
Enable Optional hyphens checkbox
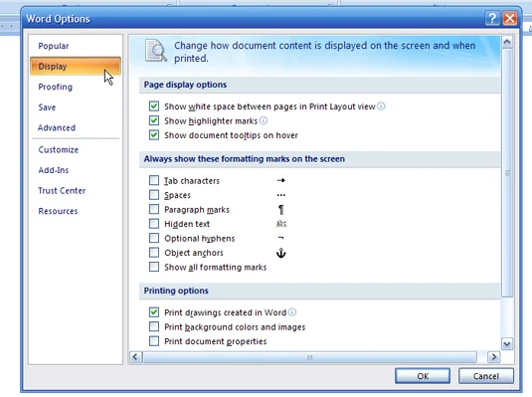coord(154,238)
